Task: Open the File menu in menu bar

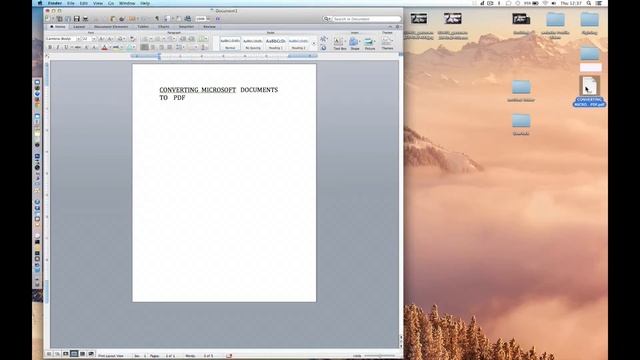Action: point(71,3)
